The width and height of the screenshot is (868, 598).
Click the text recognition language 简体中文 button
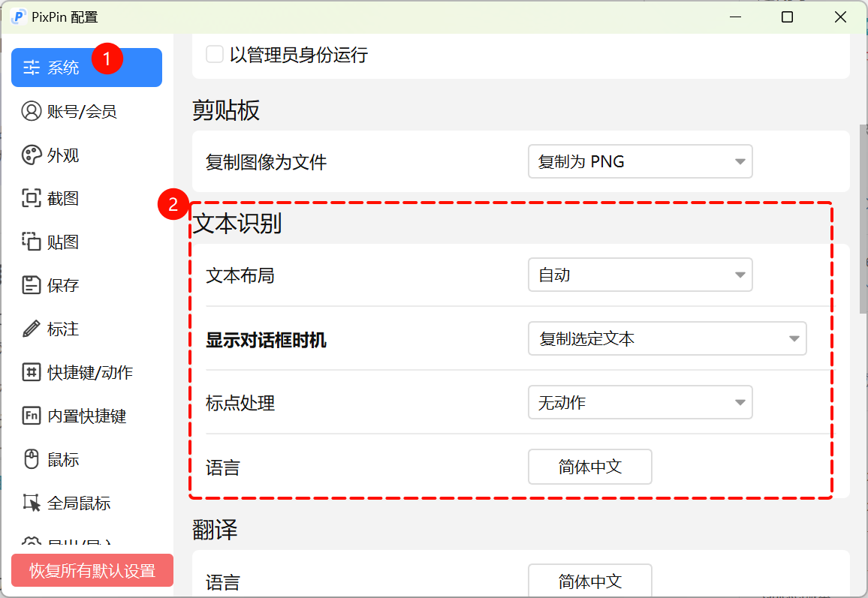(590, 467)
